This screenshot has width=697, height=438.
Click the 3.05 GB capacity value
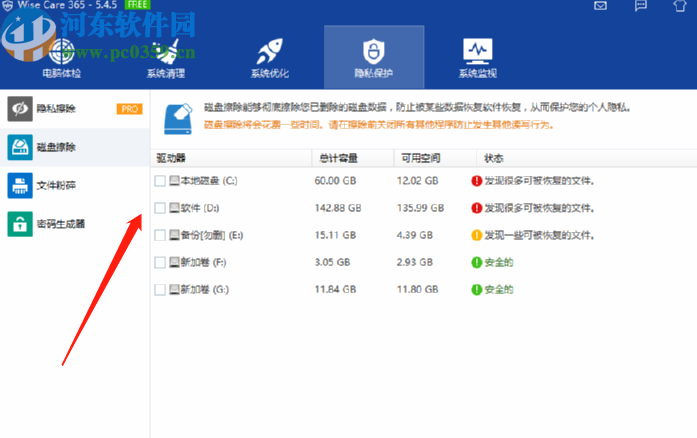pos(332,262)
